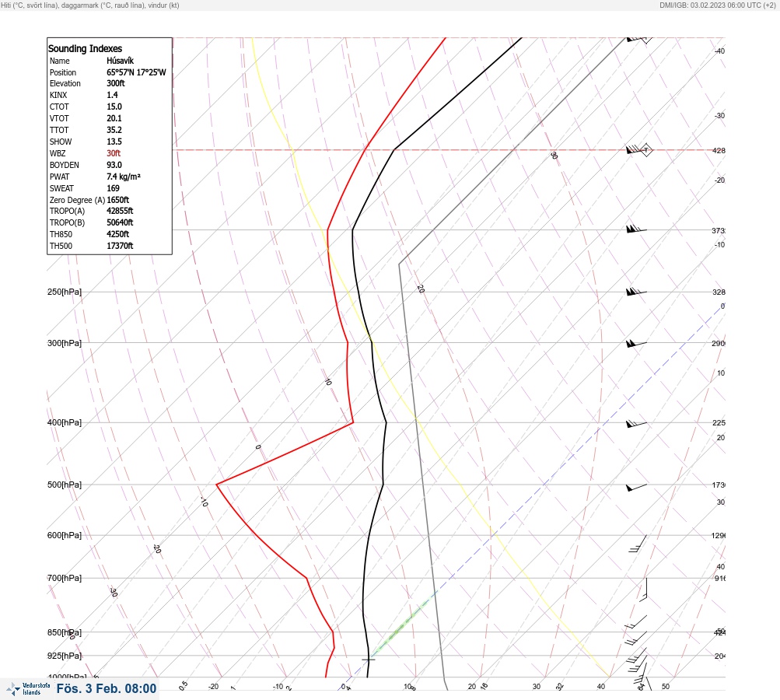Click the wind barb on the 400hPa line
The height and width of the screenshot is (700, 780).
636,424
